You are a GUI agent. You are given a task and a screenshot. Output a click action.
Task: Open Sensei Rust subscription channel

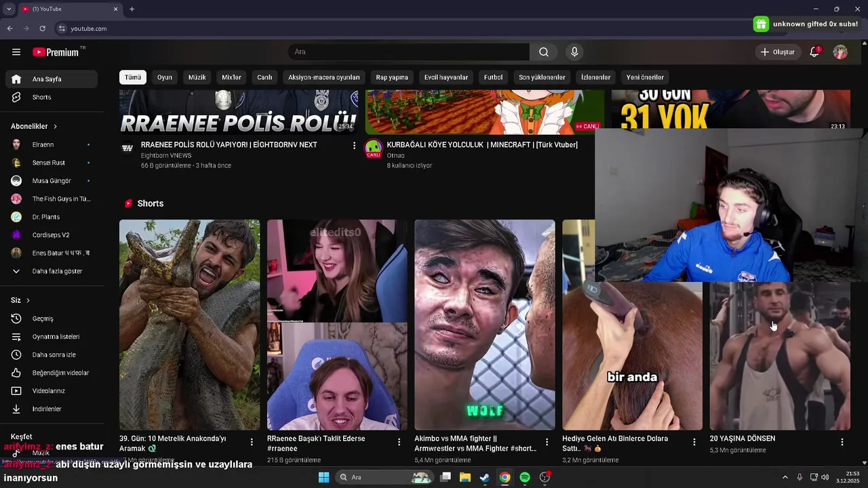pos(52,163)
